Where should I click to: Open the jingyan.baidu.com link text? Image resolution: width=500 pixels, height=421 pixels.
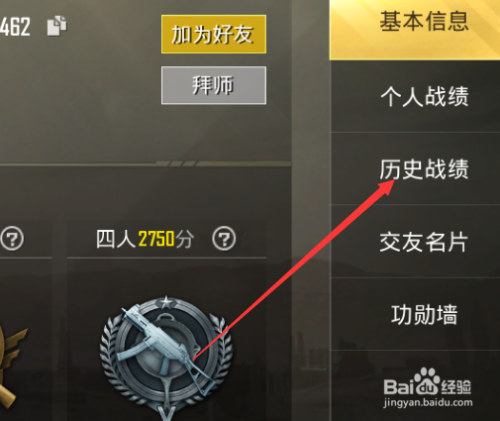pos(428,402)
